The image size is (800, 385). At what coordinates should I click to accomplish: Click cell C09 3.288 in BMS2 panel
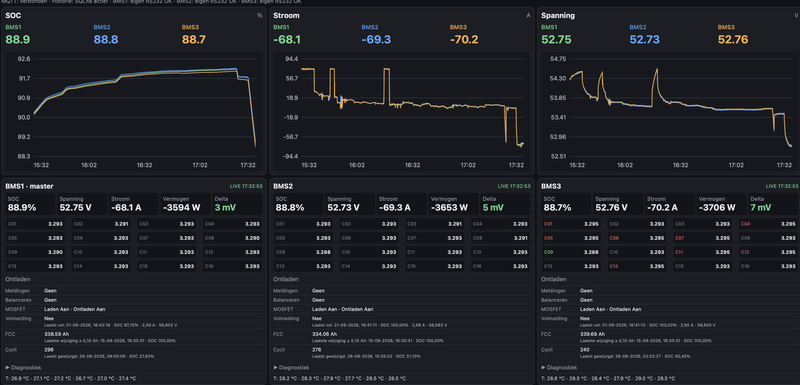point(304,252)
